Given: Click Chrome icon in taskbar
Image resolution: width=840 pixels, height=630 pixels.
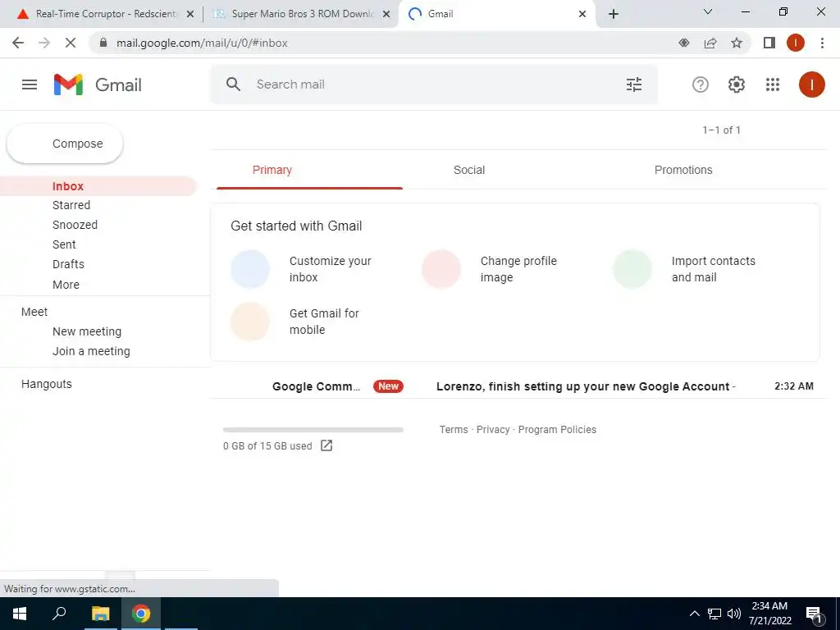Looking at the screenshot, I should (141, 614).
